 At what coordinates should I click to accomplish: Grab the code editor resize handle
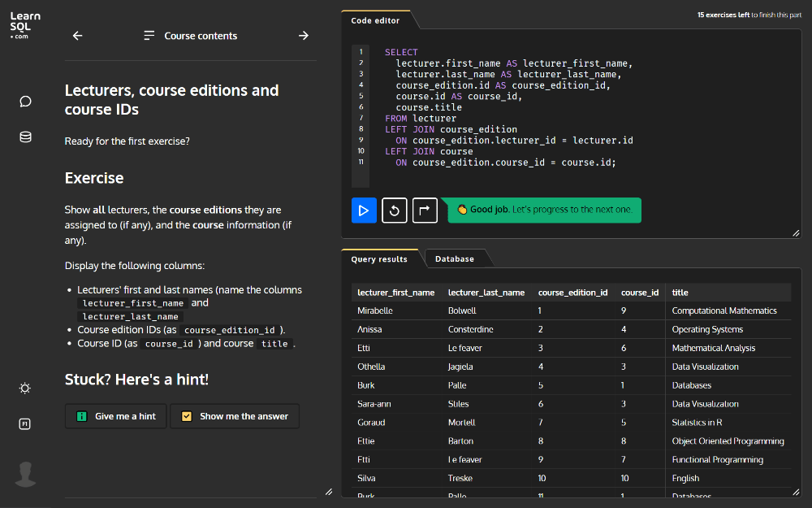[796, 233]
